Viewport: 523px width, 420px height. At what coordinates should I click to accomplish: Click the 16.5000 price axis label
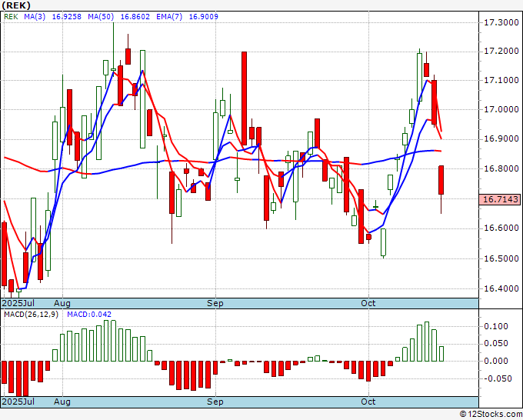click(x=501, y=258)
